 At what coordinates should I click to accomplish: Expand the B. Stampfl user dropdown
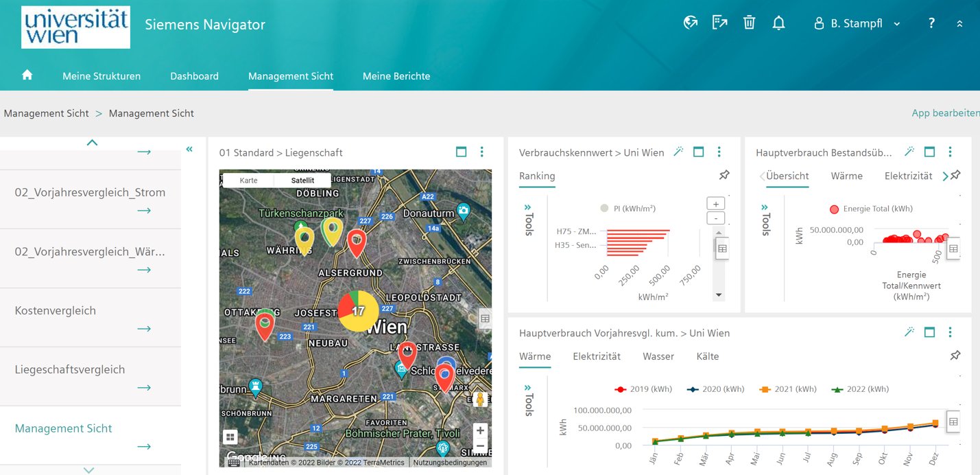click(x=897, y=23)
